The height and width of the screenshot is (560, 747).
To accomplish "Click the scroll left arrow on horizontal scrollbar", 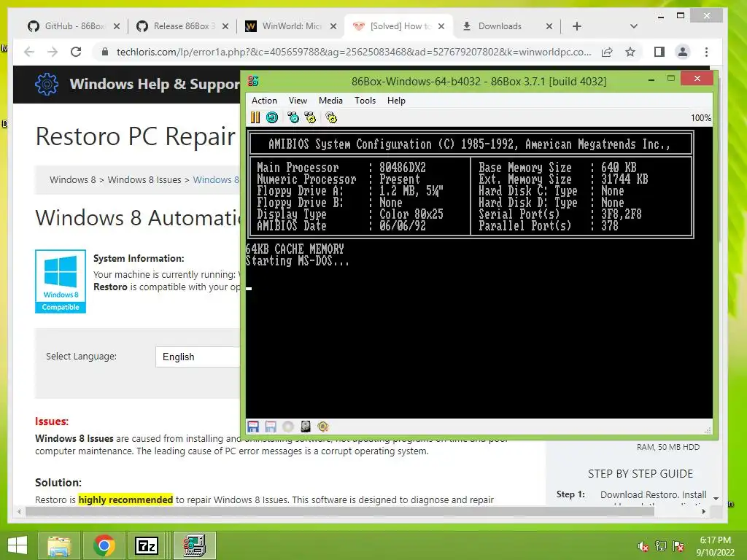I will (19, 511).
